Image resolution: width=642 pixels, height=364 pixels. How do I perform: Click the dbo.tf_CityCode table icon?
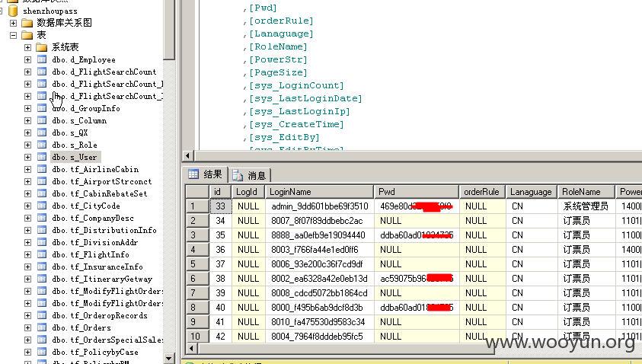(42, 206)
